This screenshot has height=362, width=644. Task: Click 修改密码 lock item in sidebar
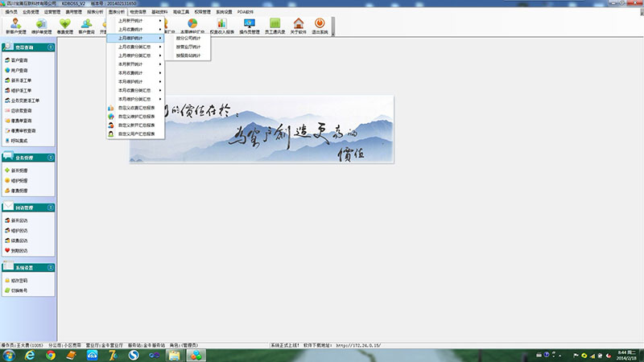pos(16,281)
